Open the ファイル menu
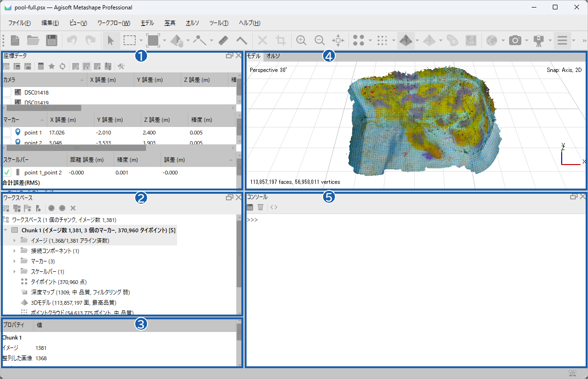Viewport: 588px width, 379px height. tap(20, 23)
